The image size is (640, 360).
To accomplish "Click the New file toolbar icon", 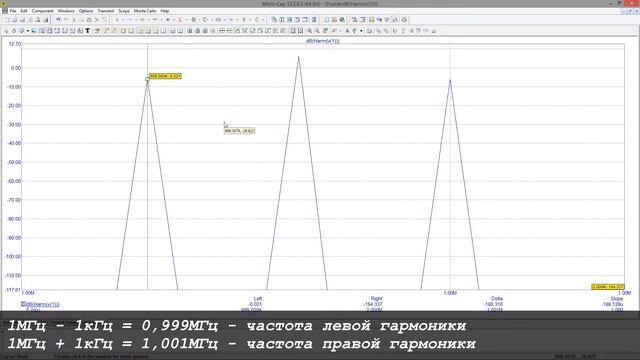I will (x=7, y=20).
